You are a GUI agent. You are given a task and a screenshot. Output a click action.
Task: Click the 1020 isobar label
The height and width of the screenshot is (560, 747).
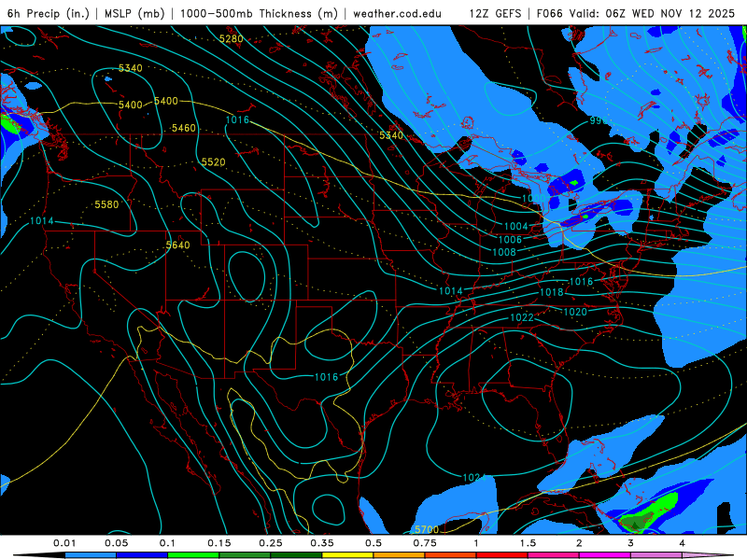coord(575,313)
